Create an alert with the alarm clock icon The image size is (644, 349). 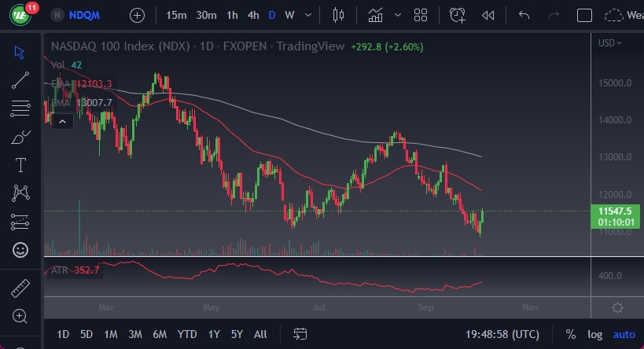(x=457, y=16)
